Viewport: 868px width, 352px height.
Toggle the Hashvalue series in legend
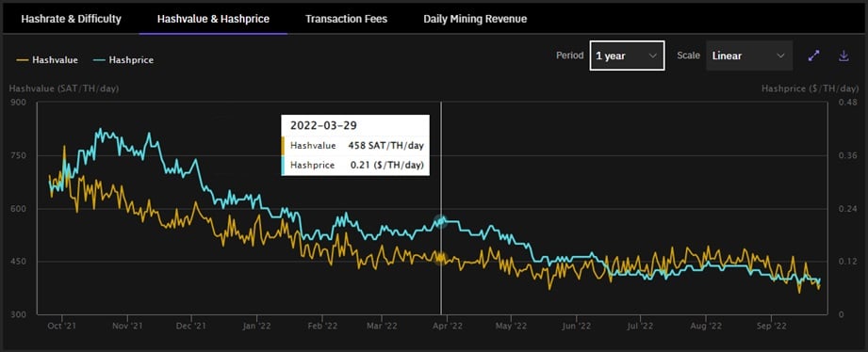(x=47, y=59)
